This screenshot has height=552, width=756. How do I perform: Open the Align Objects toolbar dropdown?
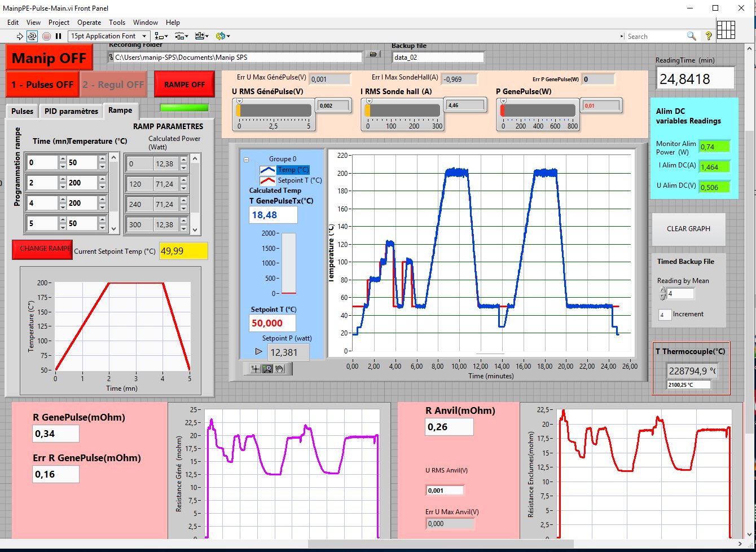[161, 36]
